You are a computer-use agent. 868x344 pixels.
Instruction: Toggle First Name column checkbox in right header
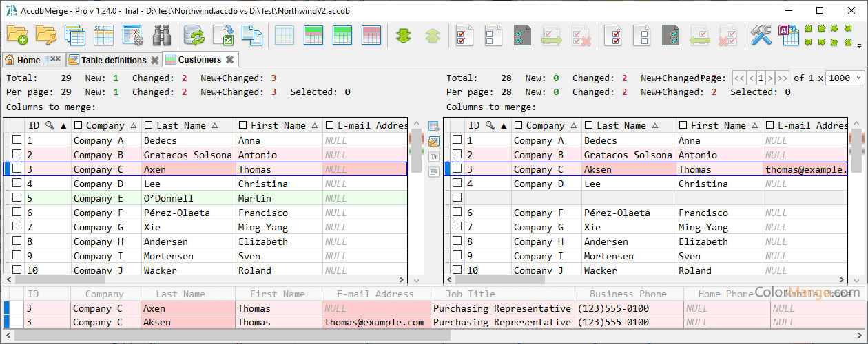[683, 125]
